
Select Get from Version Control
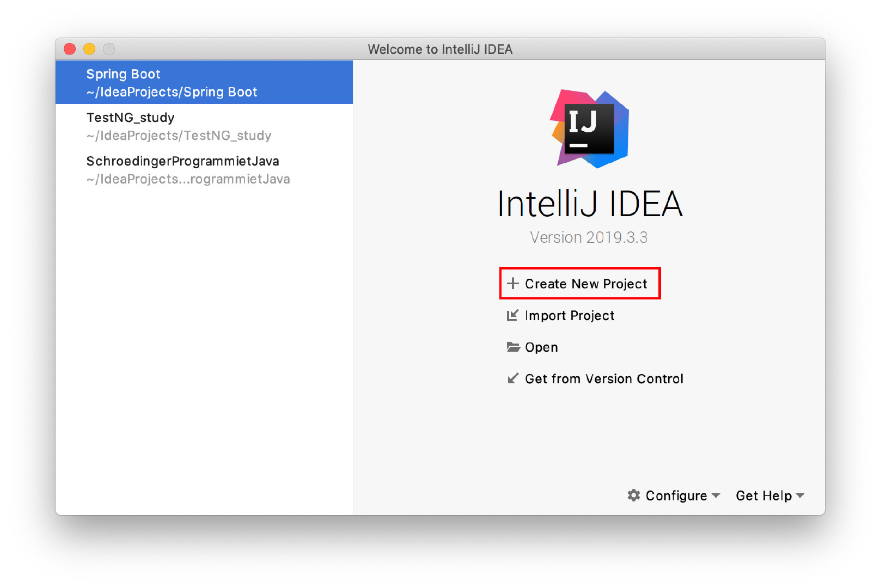click(x=595, y=378)
